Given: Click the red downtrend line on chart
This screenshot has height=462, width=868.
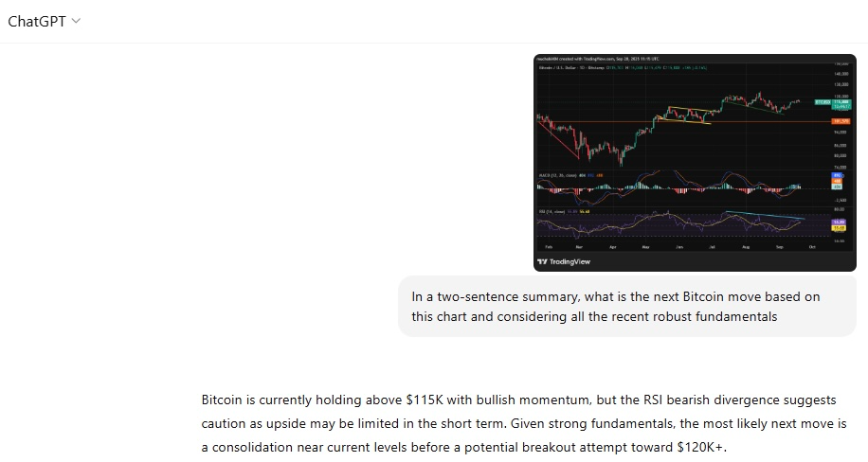Looking at the screenshot, I should coord(558,138).
